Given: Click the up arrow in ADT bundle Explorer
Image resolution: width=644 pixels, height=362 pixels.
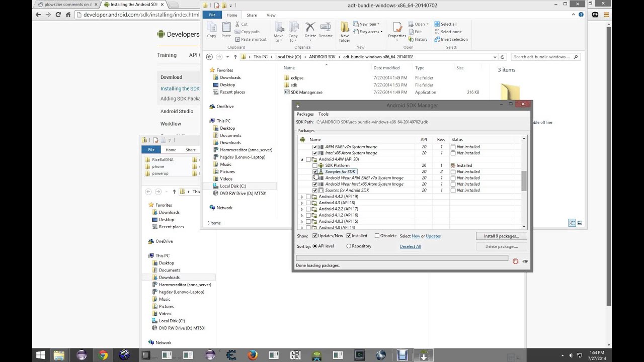Looking at the screenshot, I should click(235, 57).
